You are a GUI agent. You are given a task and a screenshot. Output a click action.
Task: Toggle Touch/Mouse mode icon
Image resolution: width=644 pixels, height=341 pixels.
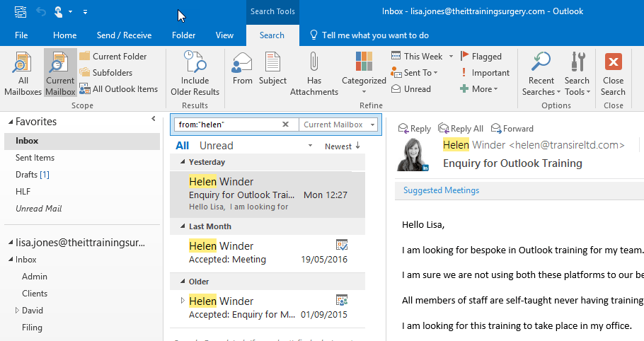58,11
